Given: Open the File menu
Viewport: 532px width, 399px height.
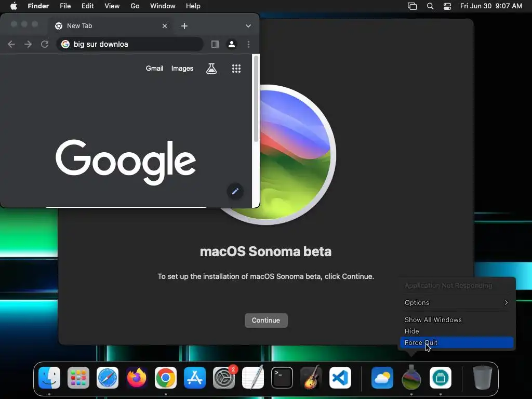Looking at the screenshot, I should (x=65, y=6).
